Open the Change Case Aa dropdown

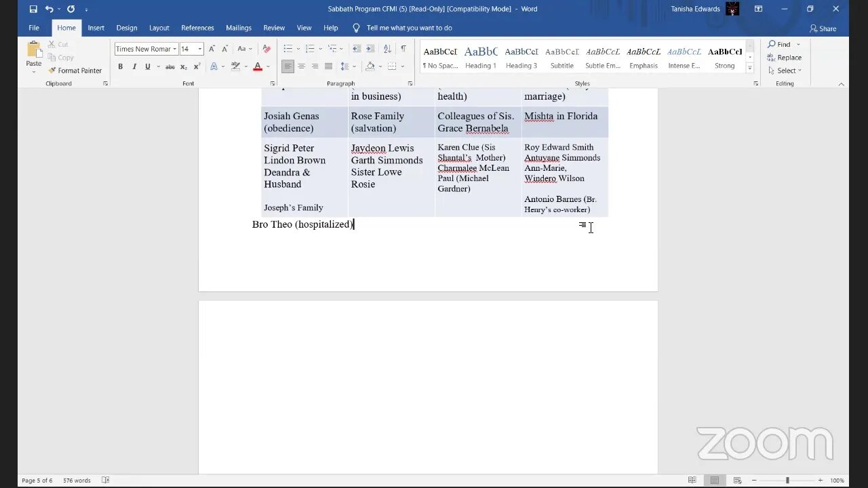[x=244, y=49]
